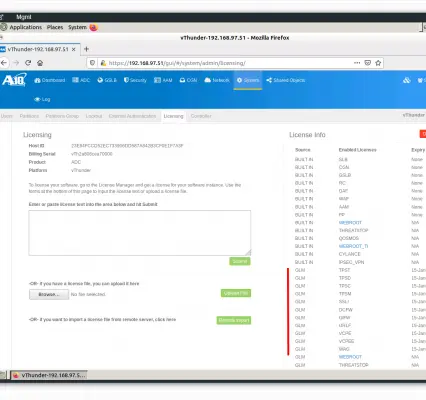Screen dimensions: 426x400
Task: Click the A10 logo
Action: pyautogui.click(x=14, y=80)
